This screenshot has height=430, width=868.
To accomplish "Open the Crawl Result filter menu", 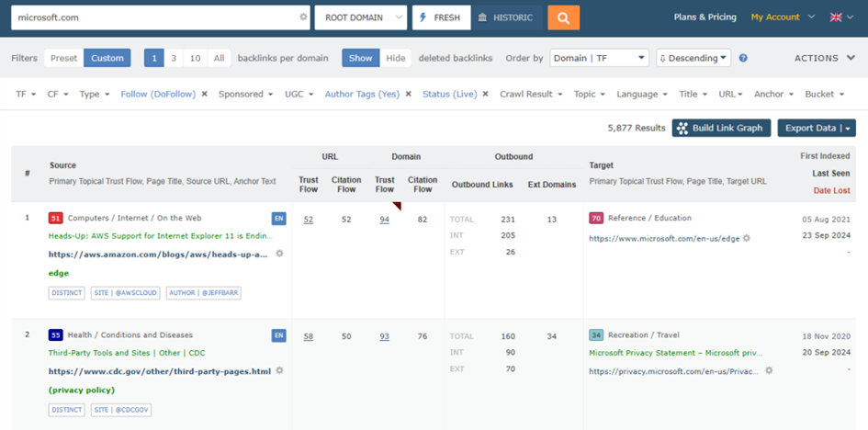I will [532, 94].
